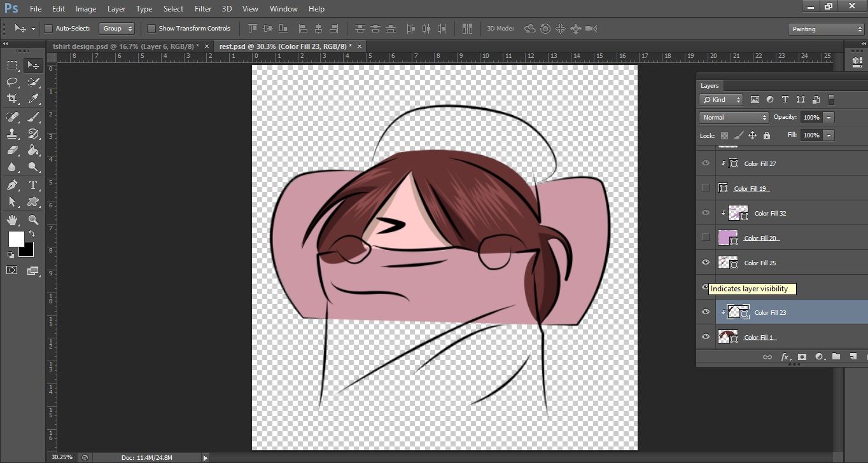Image resolution: width=868 pixels, height=463 pixels.
Task: Set the foreground color swatch
Action: coord(16,238)
